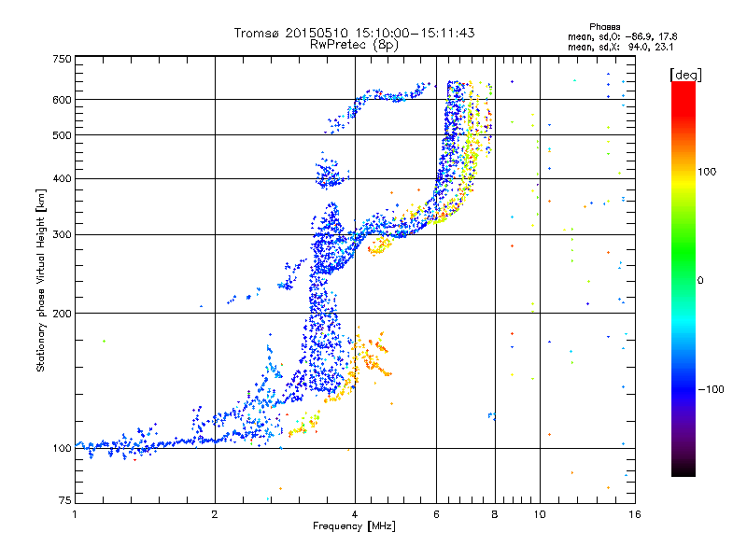Click the x-axis tick label '8'
This screenshot has width=747, height=560.
pyautogui.click(x=495, y=514)
